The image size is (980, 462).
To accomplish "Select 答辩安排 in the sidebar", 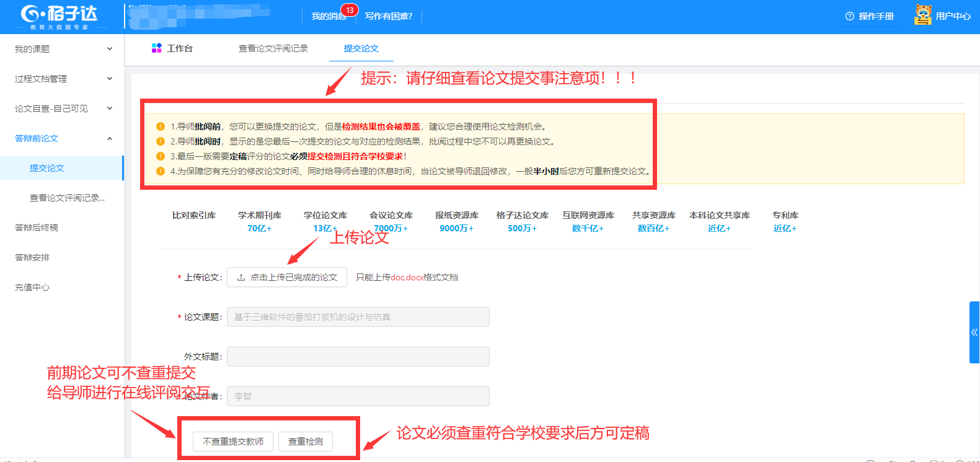I will (x=32, y=257).
